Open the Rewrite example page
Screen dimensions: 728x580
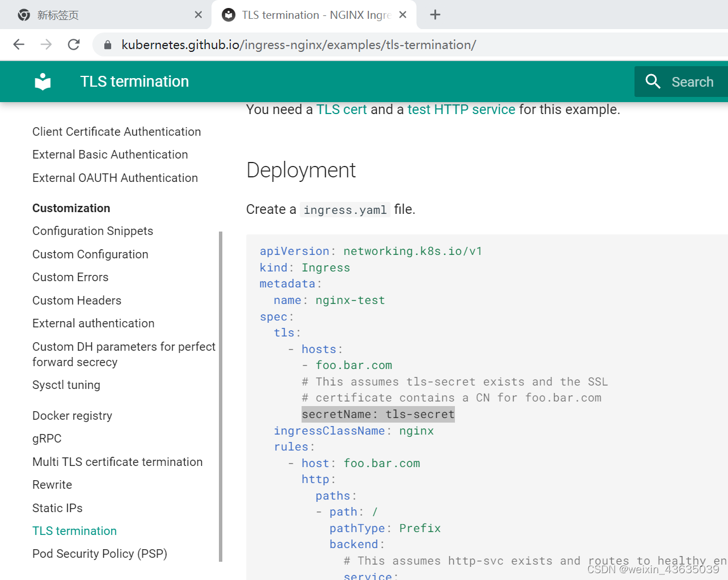click(52, 485)
